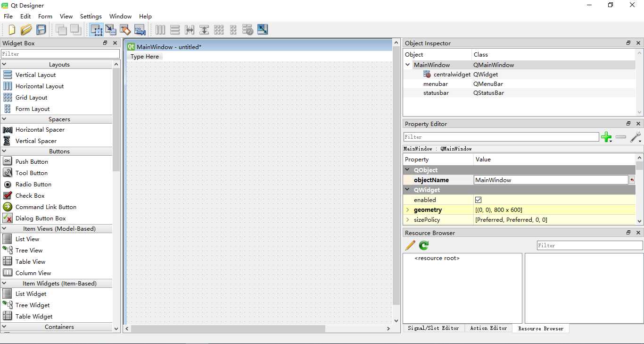Collapse the Spacers category

point(5,119)
